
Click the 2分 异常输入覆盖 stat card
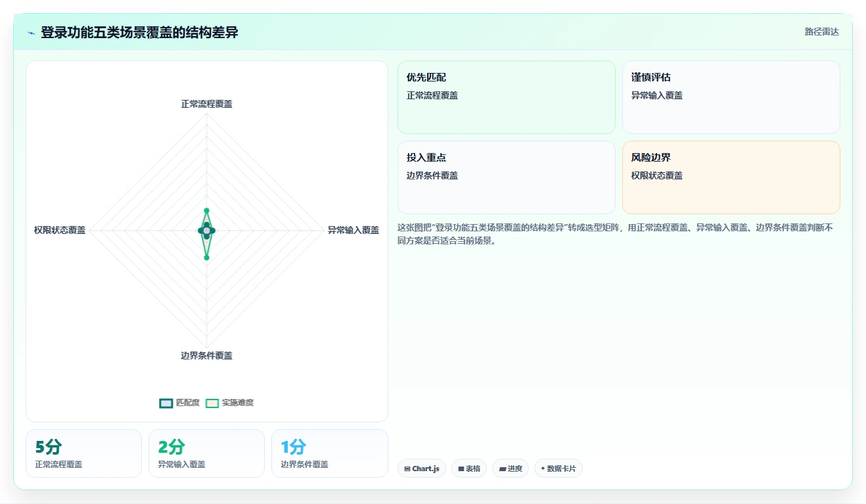click(x=206, y=453)
